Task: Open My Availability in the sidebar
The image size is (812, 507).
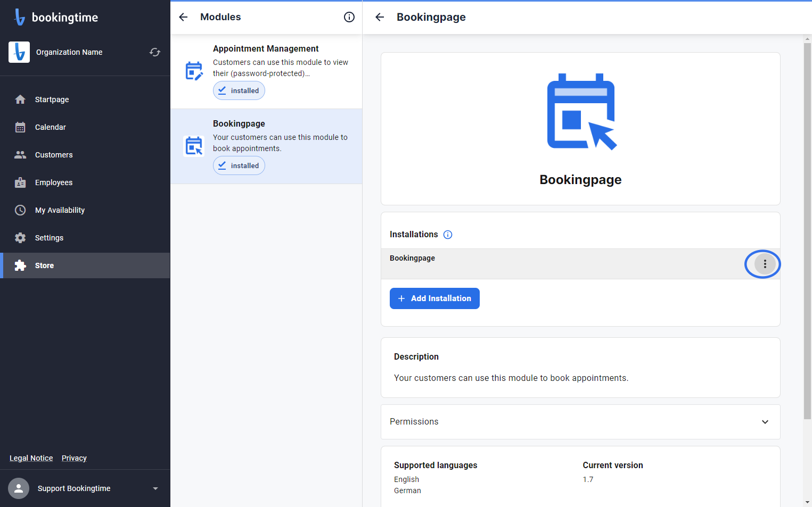Action: [x=85, y=210]
